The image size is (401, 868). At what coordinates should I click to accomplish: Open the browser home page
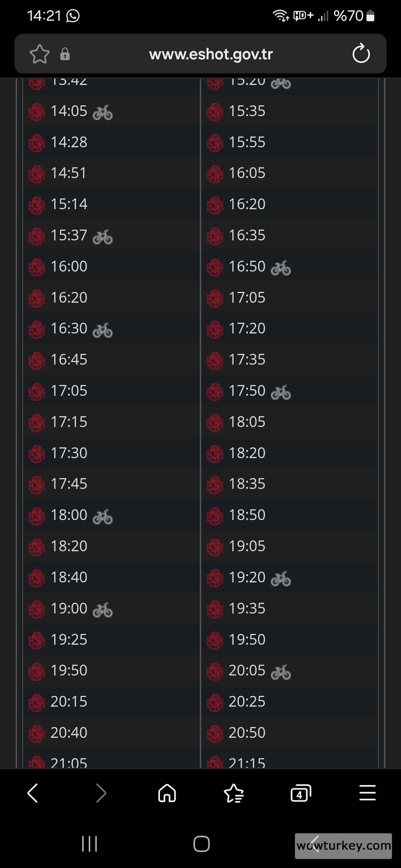click(167, 793)
